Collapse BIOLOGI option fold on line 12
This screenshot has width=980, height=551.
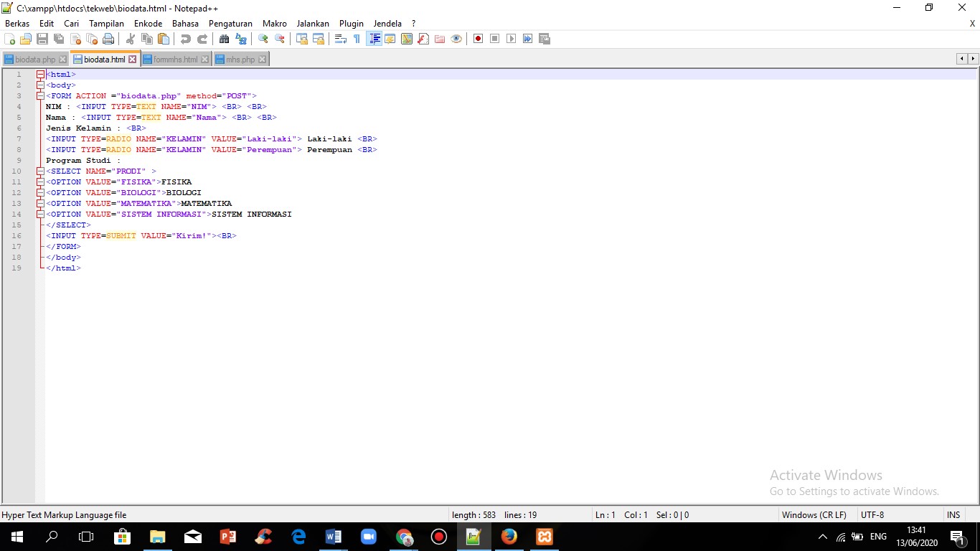40,193
